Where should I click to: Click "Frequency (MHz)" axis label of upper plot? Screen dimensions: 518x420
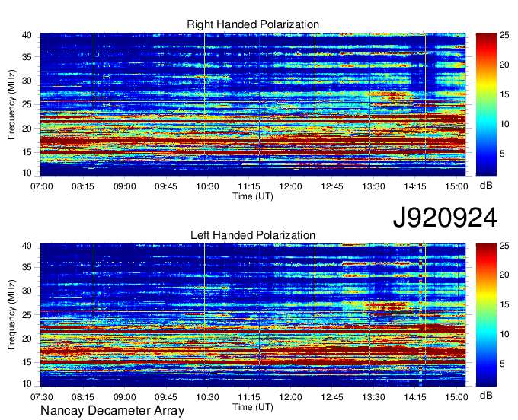click(x=11, y=104)
